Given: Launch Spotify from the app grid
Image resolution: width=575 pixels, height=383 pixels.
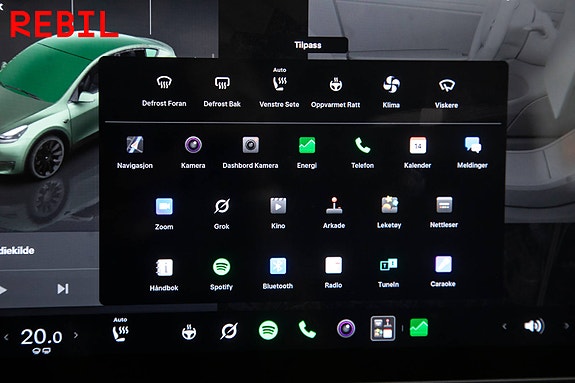Looking at the screenshot, I should (221, 274).
